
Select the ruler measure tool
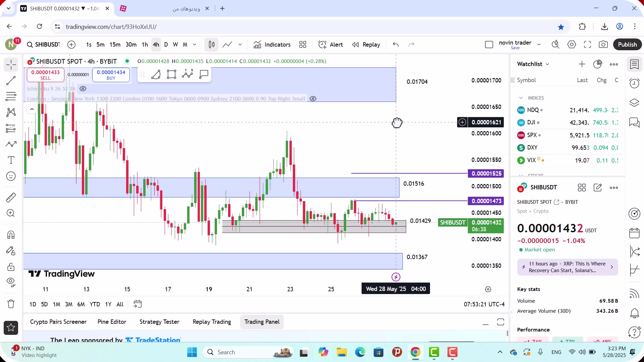coord(11,197)
